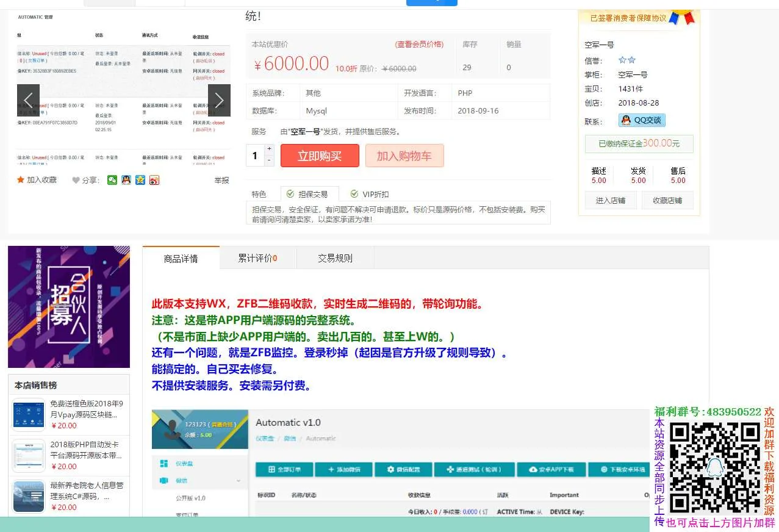Show the previous product image
The width and height of the screenshot is (779, 532).
(x=28, y=100)
